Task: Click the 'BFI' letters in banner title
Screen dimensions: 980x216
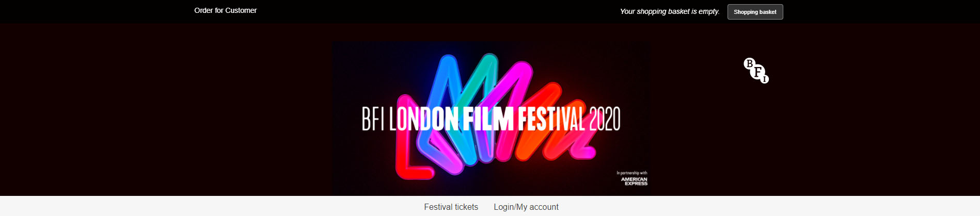Action: click(x=373, y=119)
